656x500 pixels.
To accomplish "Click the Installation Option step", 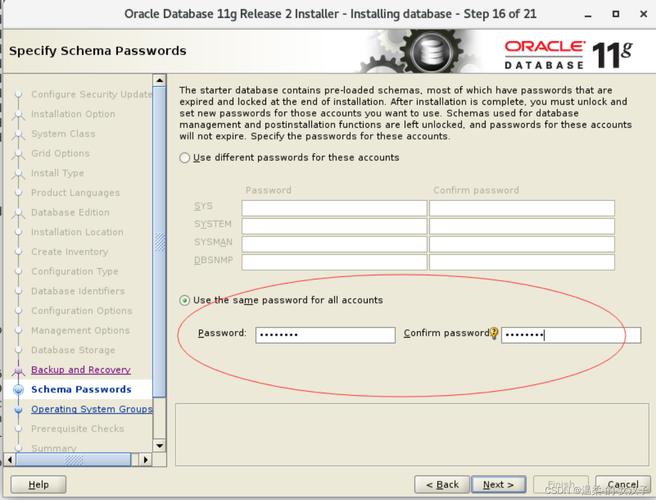I will coord(73,114).
